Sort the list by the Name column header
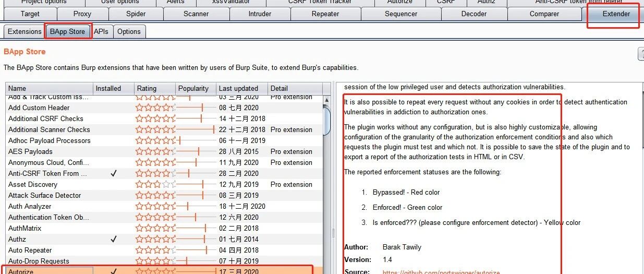644x274 pixels. point(50,88)
